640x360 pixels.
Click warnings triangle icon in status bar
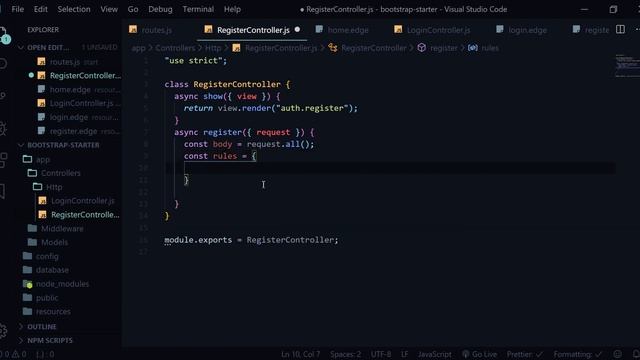click(x=16, y=354)
